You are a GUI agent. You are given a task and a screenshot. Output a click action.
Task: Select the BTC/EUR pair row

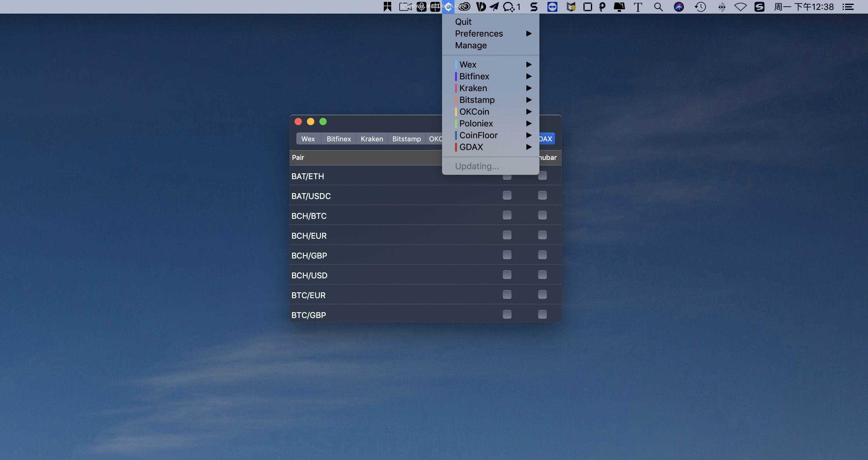click(x=425, y=295)
